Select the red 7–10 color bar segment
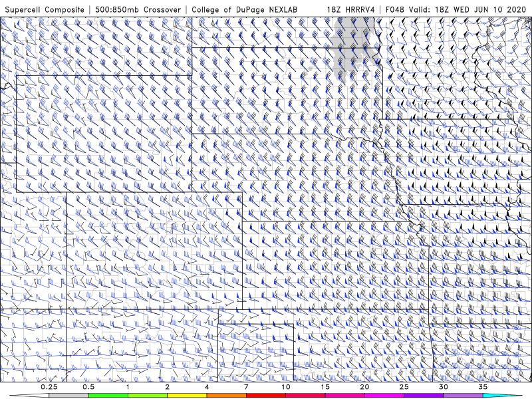The height and width of the screenshot is (399, 532). [x=265, y=396]
